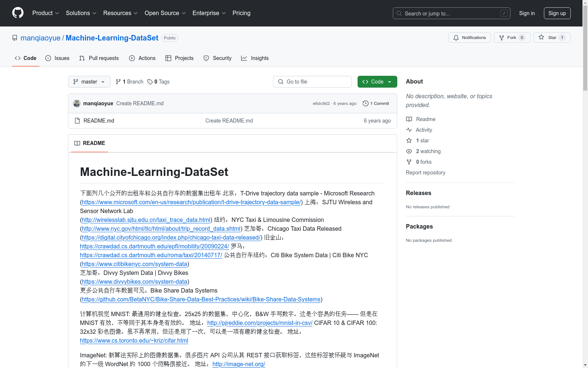Open the Microsoft T-Drive trajectory data link
588x368 pixels.
click(191, 202)
